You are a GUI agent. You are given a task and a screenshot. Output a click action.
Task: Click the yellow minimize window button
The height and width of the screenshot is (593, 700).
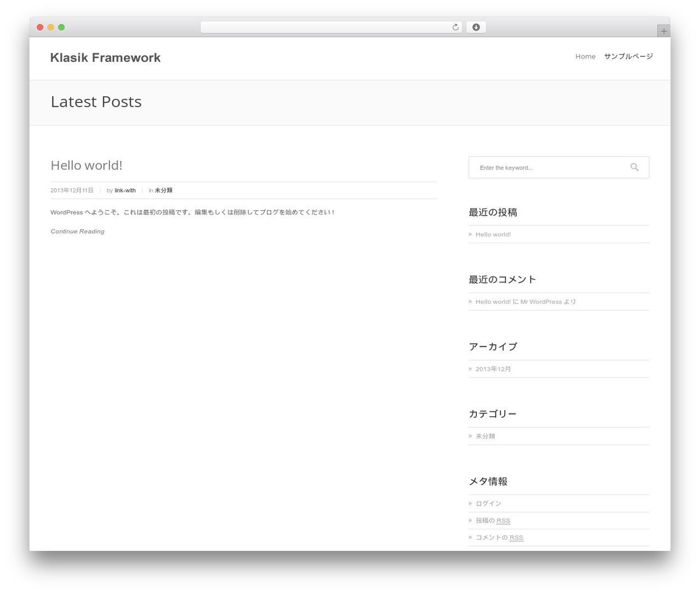51,27
